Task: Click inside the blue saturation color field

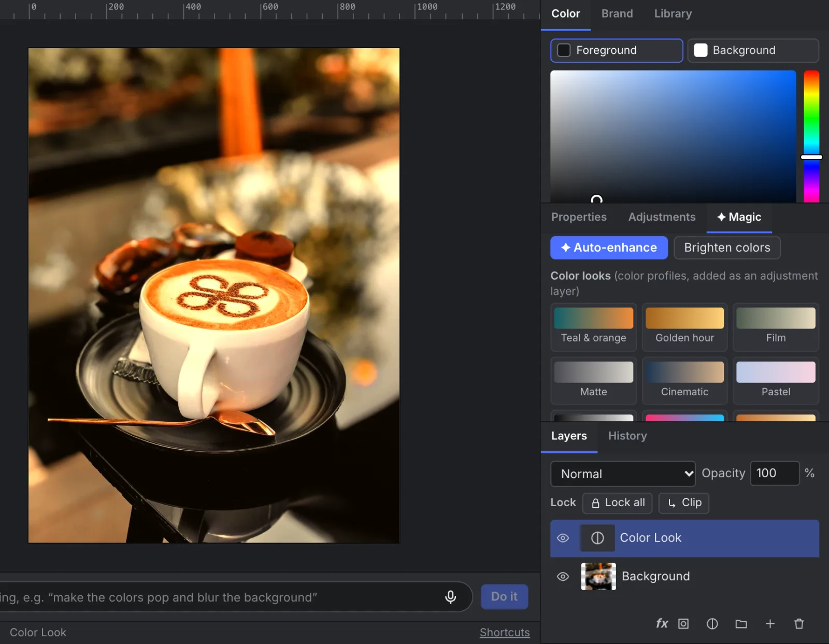Action: click(x=673, y=136)
